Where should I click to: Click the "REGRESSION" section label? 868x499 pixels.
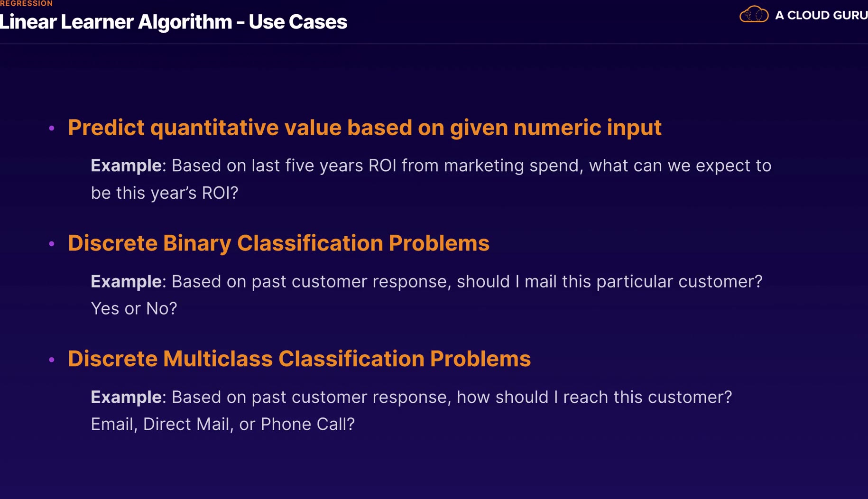pyautogui.click(x=27, y=3)
